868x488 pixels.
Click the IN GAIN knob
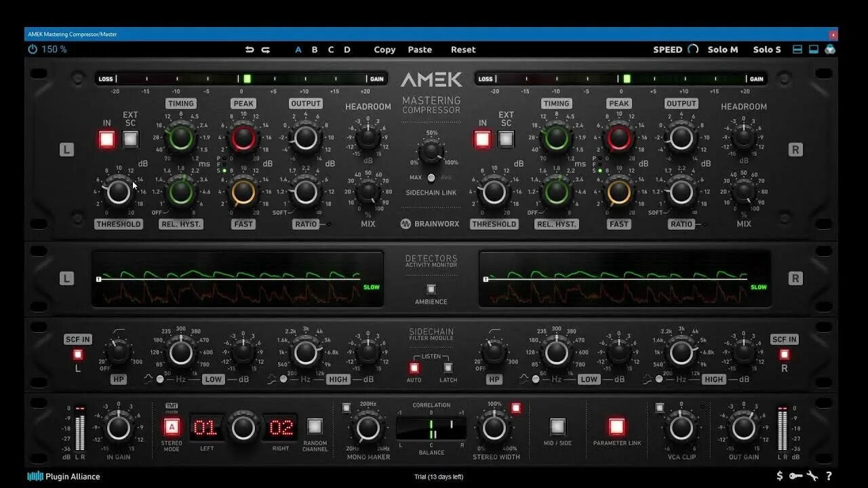(x=119, y=428)
